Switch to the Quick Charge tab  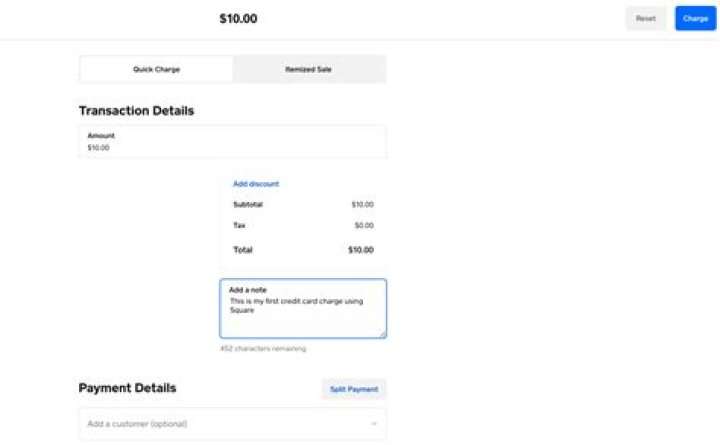click(156, 69)
